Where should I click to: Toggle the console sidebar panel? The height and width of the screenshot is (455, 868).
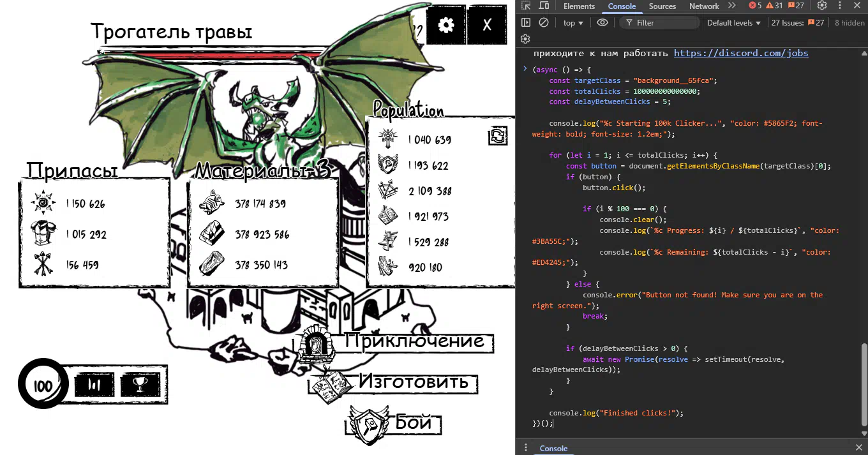(525, 22)
